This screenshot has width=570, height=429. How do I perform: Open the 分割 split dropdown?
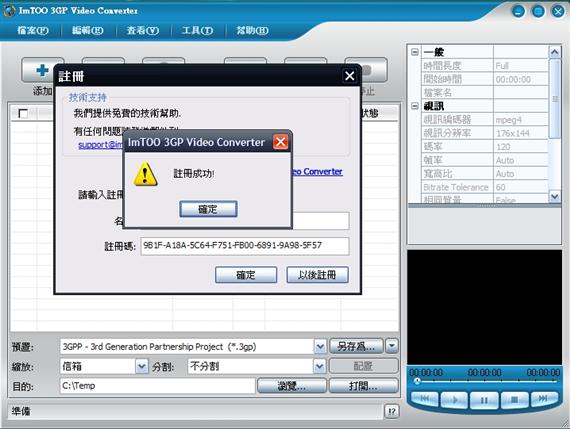point(320,366)
